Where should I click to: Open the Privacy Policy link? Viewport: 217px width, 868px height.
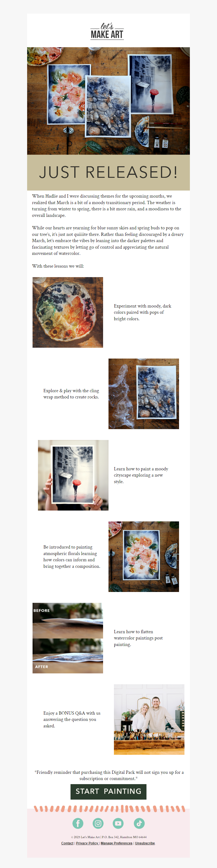click(87, 843)
